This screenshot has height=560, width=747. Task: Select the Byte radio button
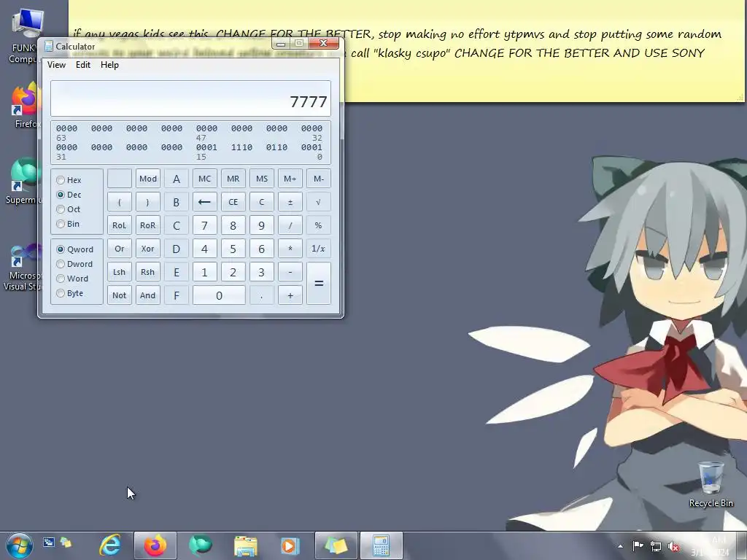61,293
